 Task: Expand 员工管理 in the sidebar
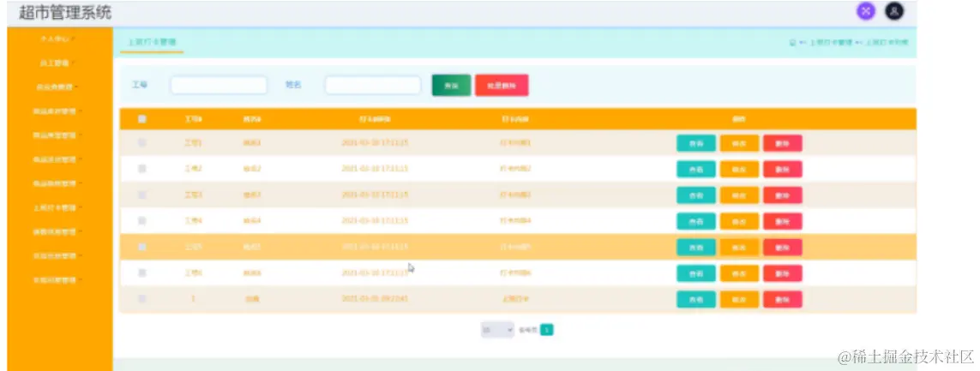[x=57, y=63]
